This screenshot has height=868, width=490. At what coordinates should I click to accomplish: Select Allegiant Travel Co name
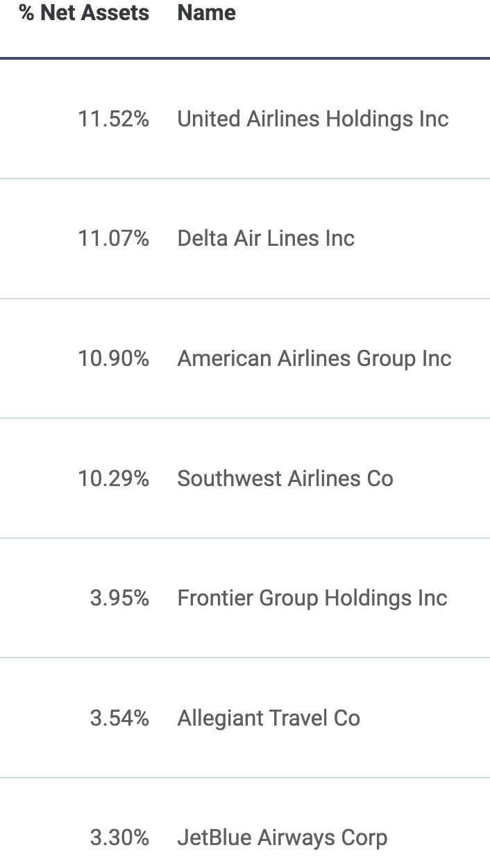[x=269, y=718]
